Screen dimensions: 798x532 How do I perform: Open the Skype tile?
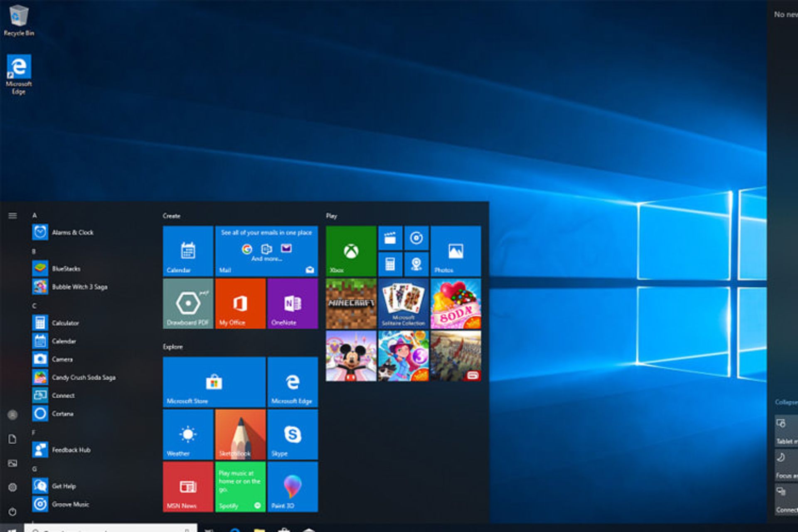click(293, 434)
